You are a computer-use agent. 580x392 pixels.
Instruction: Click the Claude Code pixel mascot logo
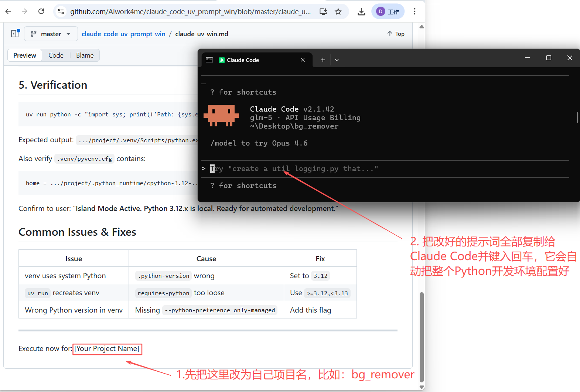tap(222, 115)
